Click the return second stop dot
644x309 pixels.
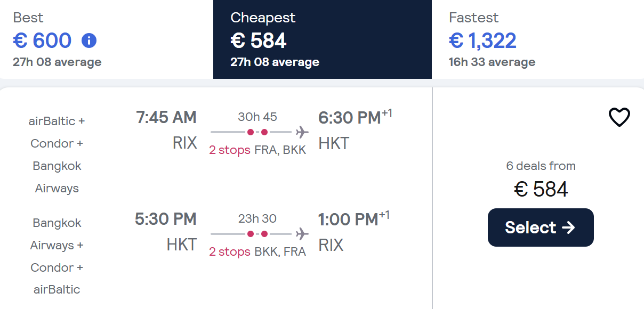[x=264, y=233]
